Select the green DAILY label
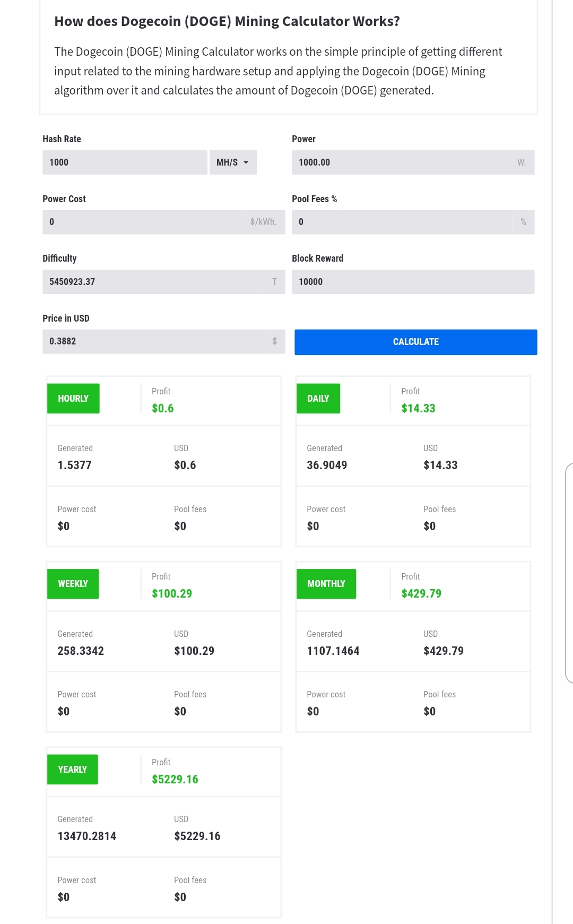 (x=318, y=399)
